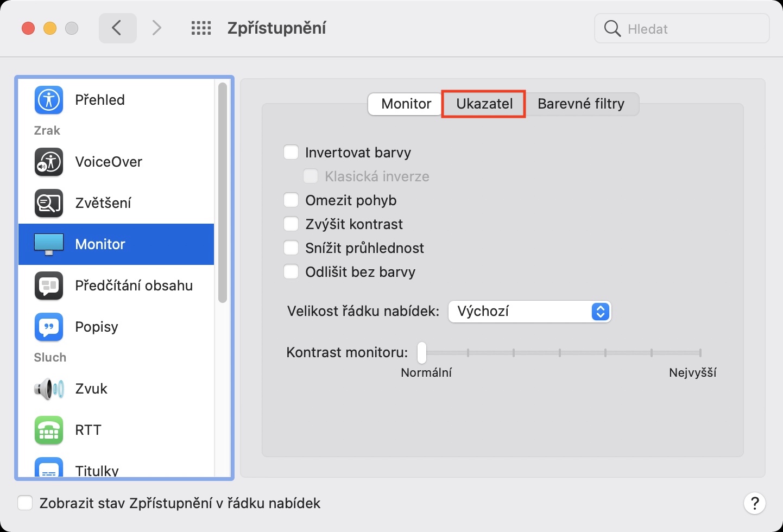Select the VoiceOver sidebar icon
The image size is (783, 532).
click(x=49, y=162)
